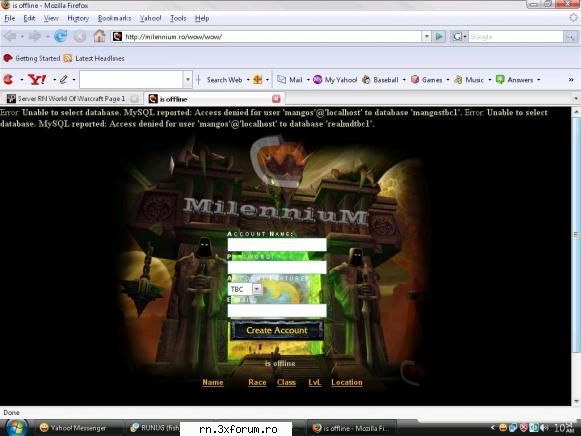This screenshot has width=581, height=436.
Task: Click the Password input field
Action: click(277, 267)
